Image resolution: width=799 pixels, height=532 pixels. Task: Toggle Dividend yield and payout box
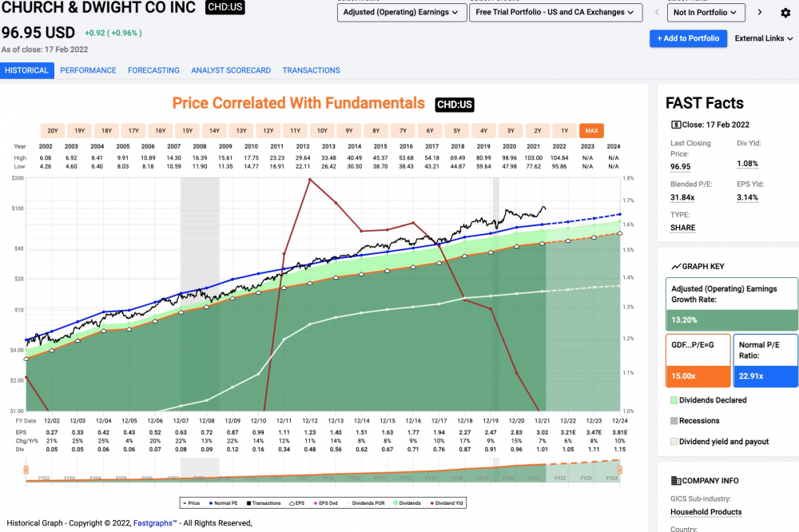tap(674, 442)
